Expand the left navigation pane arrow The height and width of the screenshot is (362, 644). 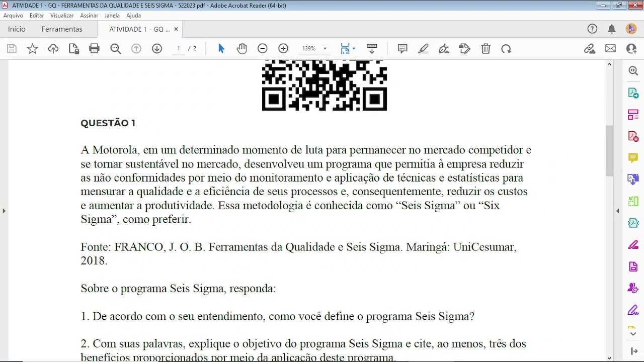tap(4, 211)
